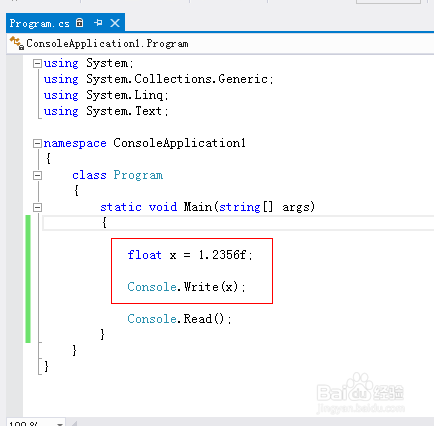Collapse the using directives block
Screen dimensions: 434x426
(37, 63)
